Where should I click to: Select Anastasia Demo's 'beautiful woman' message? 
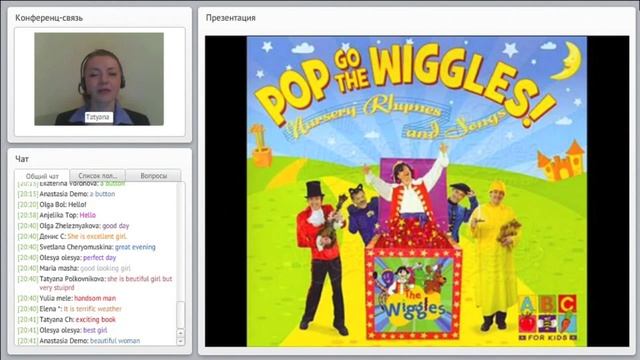tap(79, 341)
